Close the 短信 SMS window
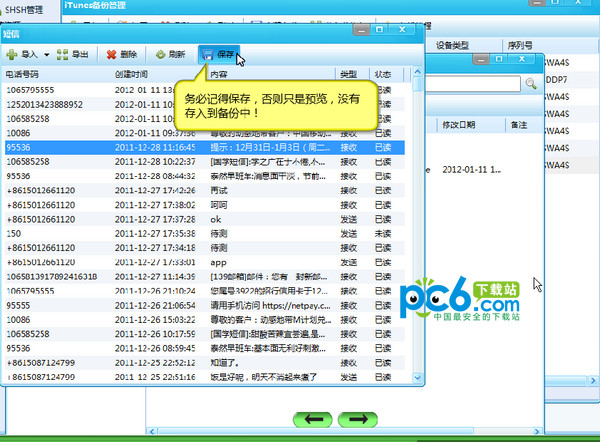Screen dimensions: 600x442 click(402, 29)
